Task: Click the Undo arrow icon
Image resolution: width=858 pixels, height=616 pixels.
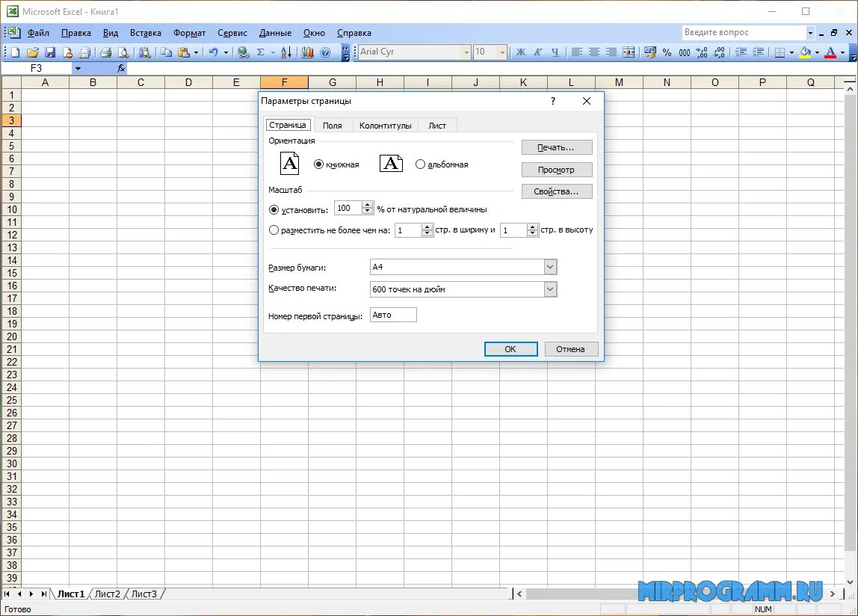Action: pyautogui.click(x=214, y=52)
